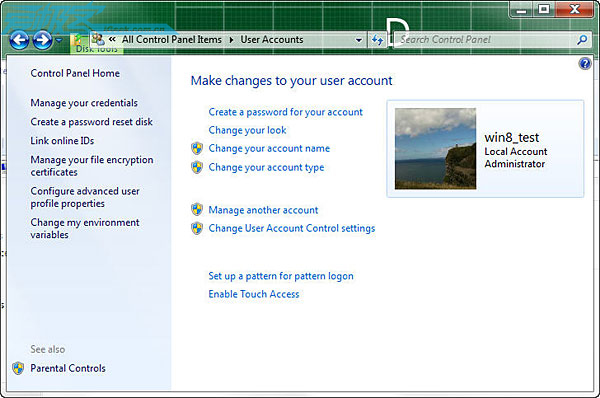
Task: Show hidden breadcrumb levels via double chevron
Action: coord(112,39)
